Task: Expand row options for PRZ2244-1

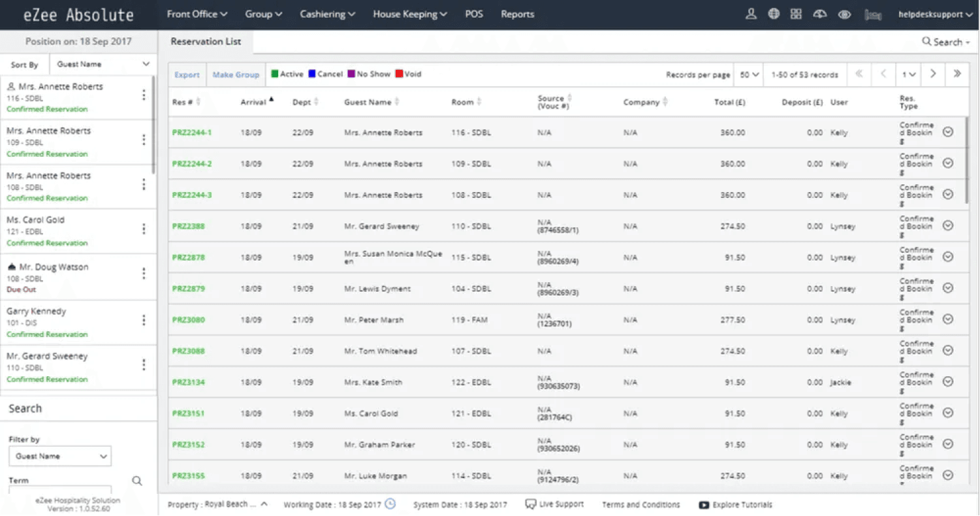Action: (948, 132)
